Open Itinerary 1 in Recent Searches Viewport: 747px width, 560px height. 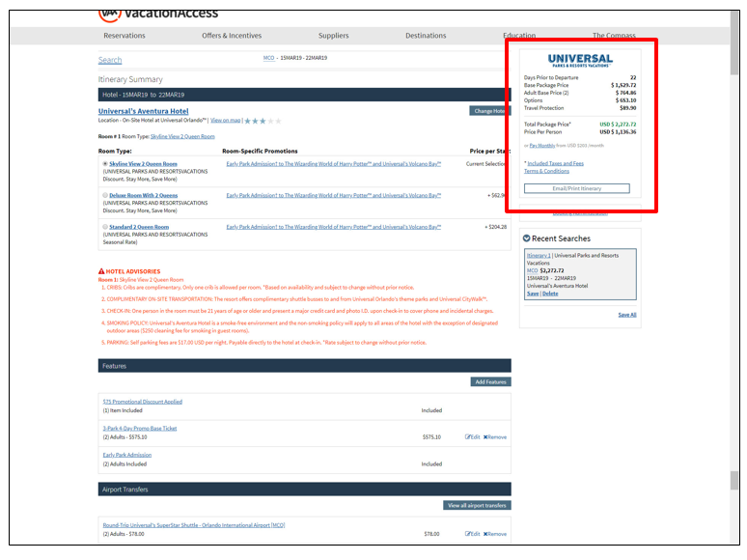tap(539, 256)
